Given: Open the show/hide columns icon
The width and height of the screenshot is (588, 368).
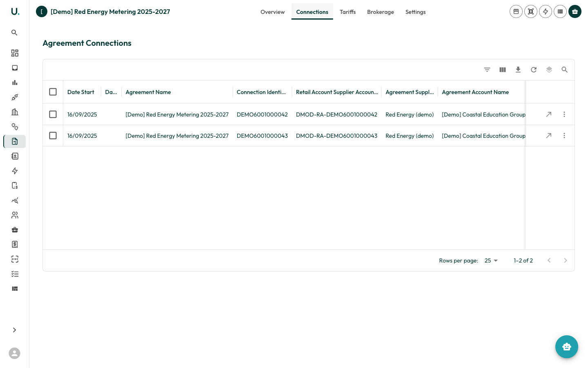Looking at the screenshot, I should (x=503, y=70).
